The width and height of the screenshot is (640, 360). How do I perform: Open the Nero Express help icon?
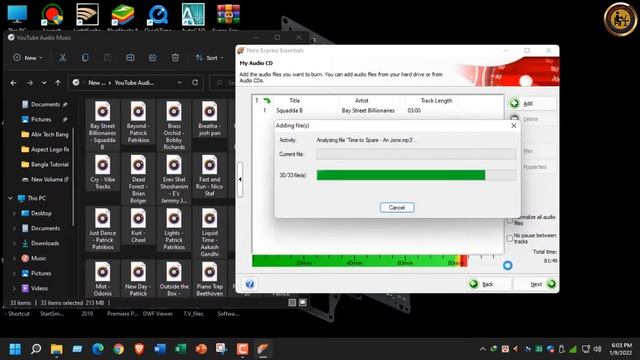point(250,284)
